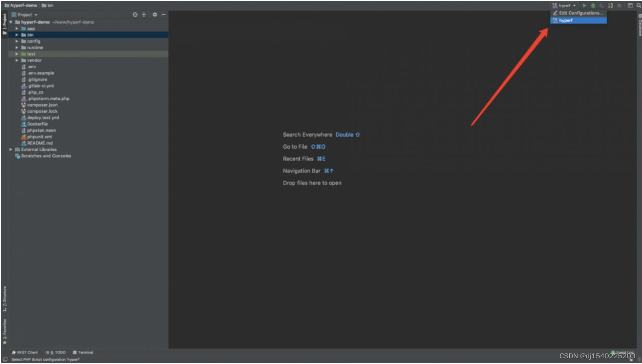
Task: Open the Terminal tool window
Action: point(83,353)
